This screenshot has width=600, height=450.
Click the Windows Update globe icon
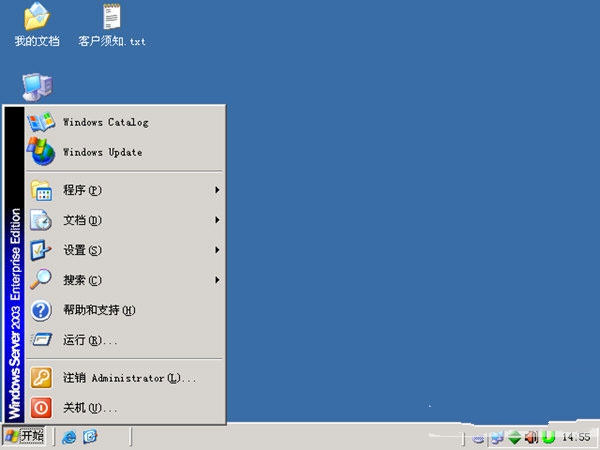pyautogui.click(x=41, y=152)
